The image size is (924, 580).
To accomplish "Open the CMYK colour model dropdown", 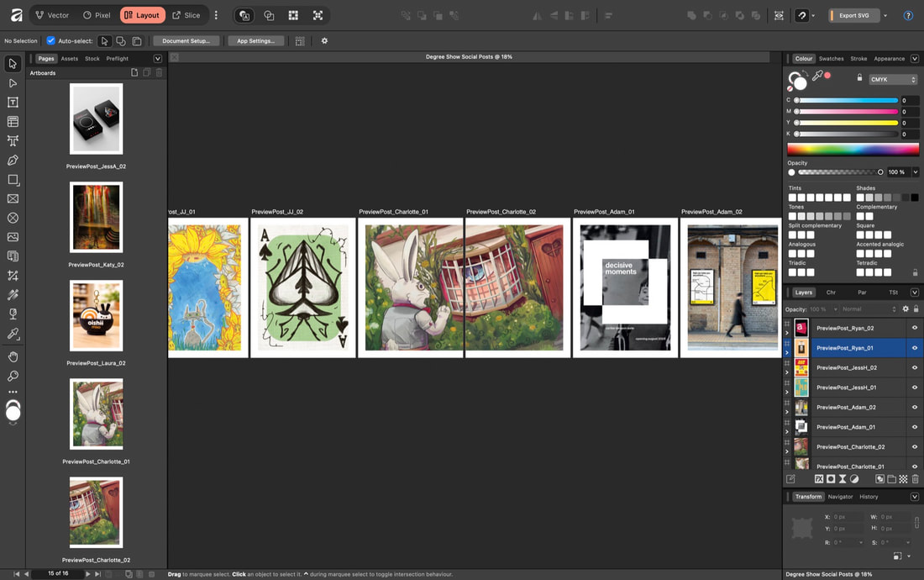I will [x=894, y=80].
